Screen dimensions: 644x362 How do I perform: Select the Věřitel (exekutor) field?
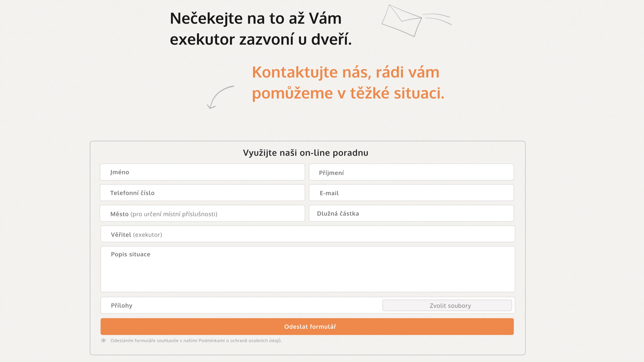click(x=307, y=234)
